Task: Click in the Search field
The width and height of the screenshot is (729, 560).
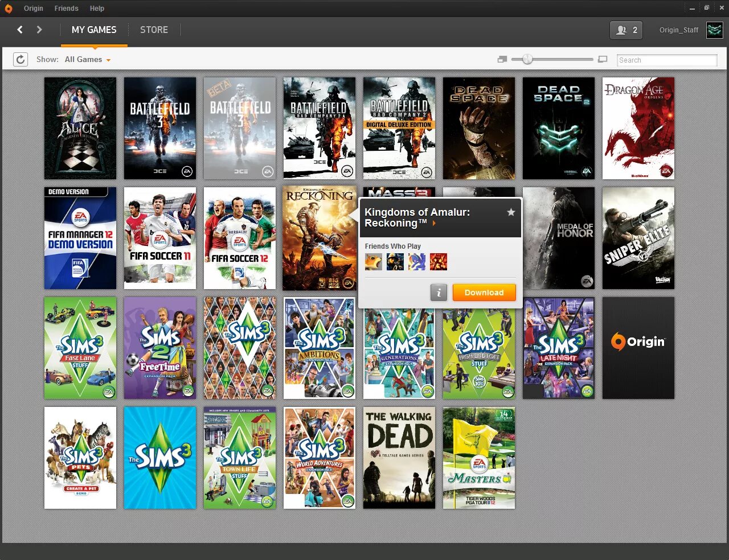Action: coord(667,60)
